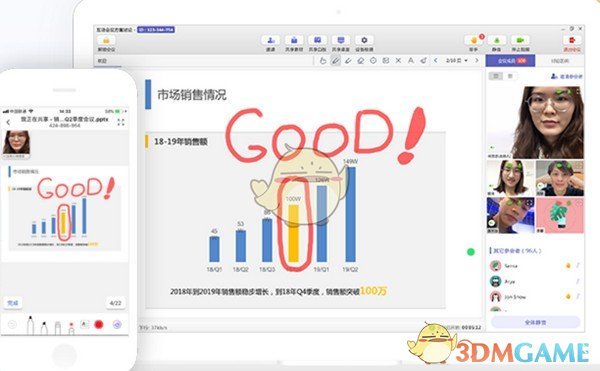
Task: Switch participants to list view
Action: coord(510,76)
